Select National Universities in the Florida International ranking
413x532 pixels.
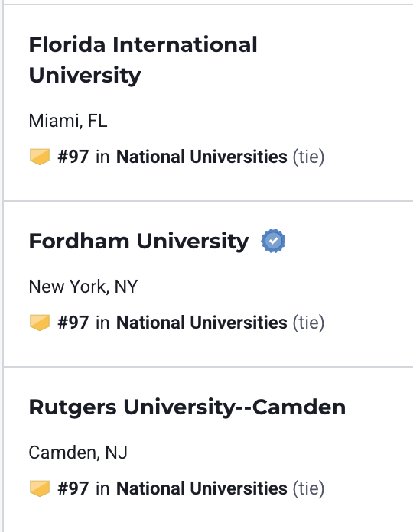pyautogui.click(x=202, y=157)
